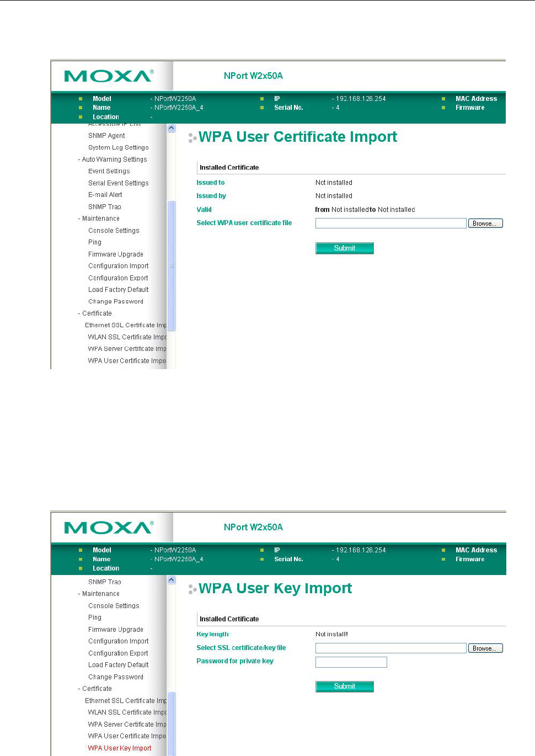Viewport: 535px width, 756px height.
Task: Open WPA User Certificate Import, bottom sidebar
Action: tap(127, 736)
